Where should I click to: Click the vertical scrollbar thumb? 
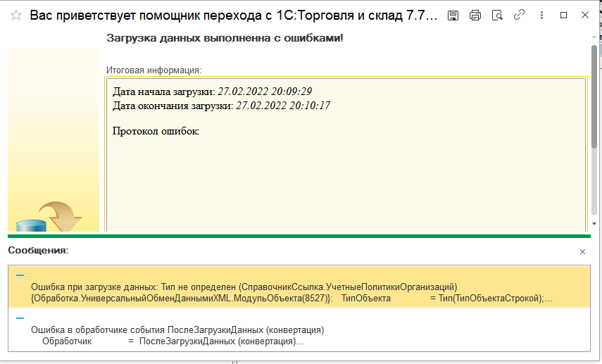tap(594, 96)
